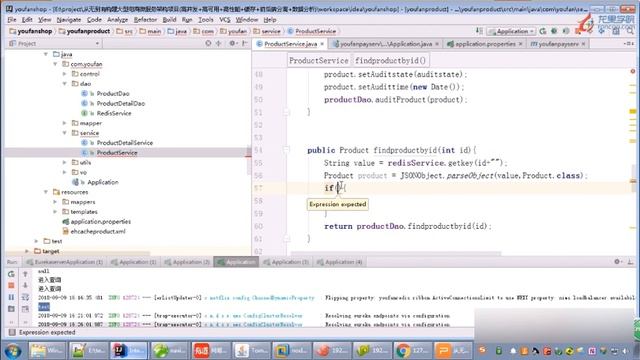Expand the target folder
The width and height of the screenshot is (640, 360).
pyautogui.click(x=27, y=251)
